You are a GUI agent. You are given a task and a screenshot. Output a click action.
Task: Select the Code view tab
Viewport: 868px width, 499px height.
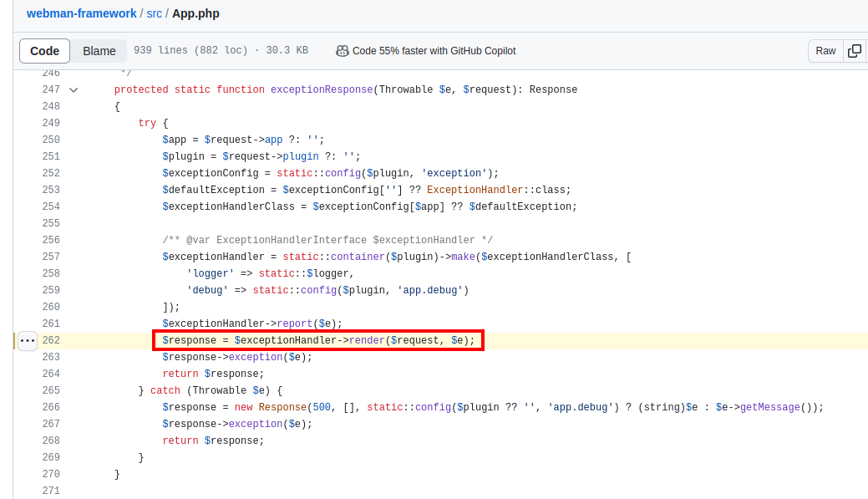click(x=44, y=51)
